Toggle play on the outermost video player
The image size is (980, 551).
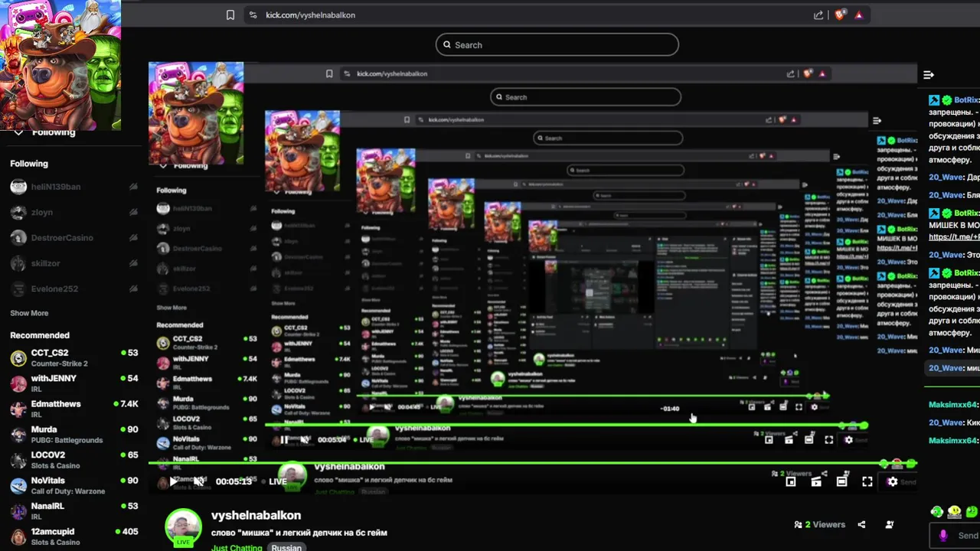click(x=173, y=481)
